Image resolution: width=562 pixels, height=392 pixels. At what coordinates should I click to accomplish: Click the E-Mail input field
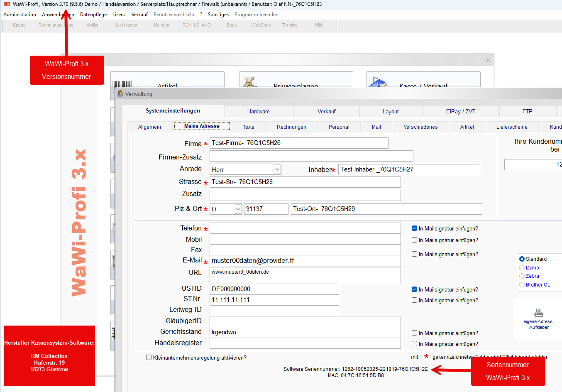(x=305, y=261)
